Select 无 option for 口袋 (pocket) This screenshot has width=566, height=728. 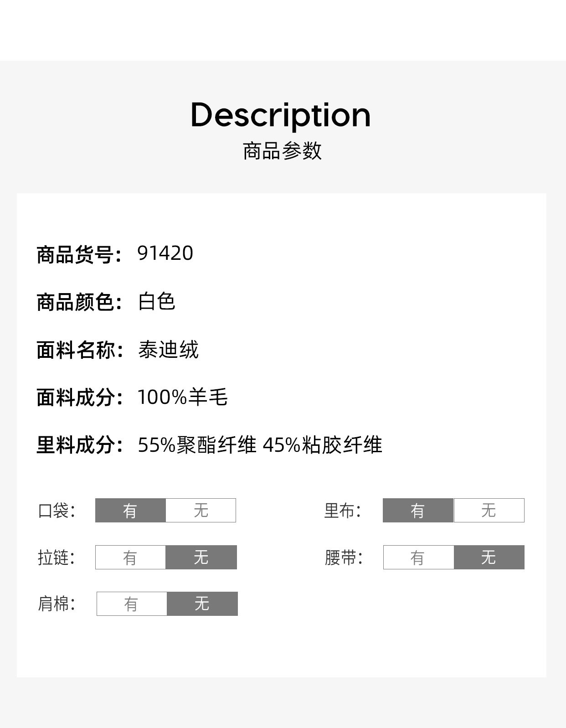point(201,510)
